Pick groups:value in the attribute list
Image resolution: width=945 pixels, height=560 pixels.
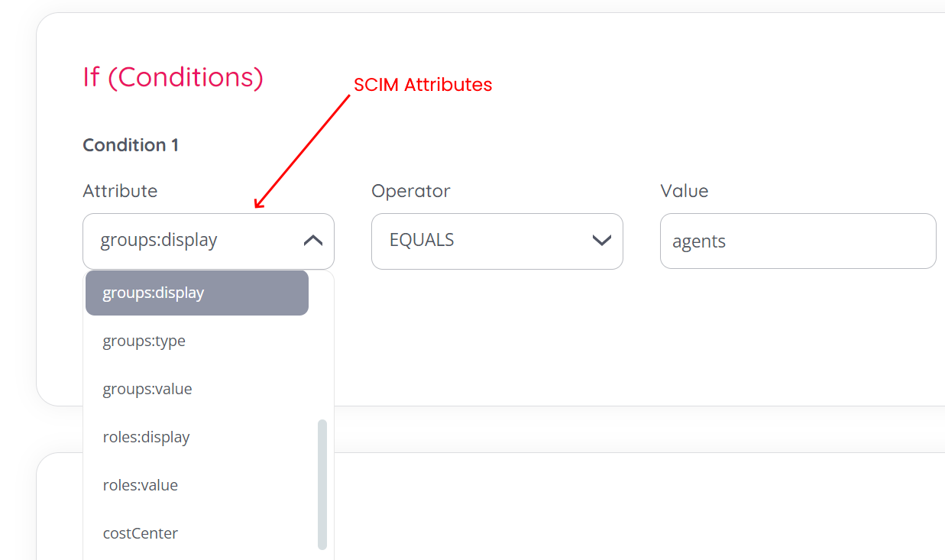(147, 389)
